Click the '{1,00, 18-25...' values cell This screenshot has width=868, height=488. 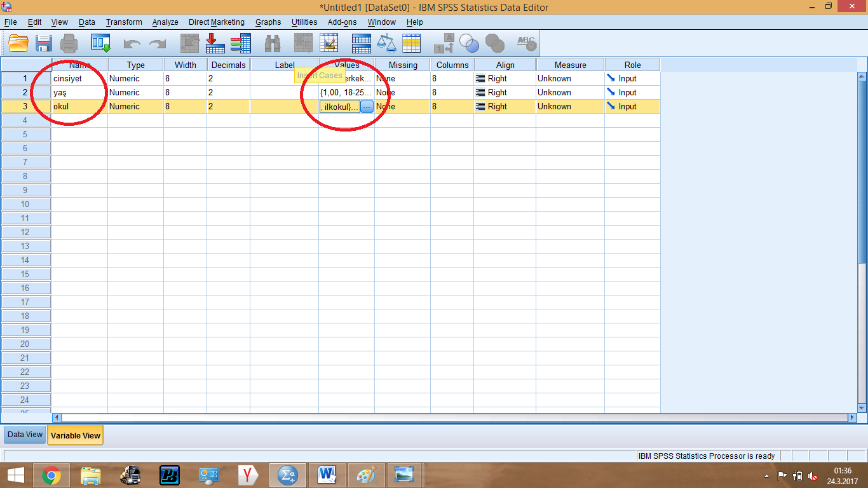(346, 93)
